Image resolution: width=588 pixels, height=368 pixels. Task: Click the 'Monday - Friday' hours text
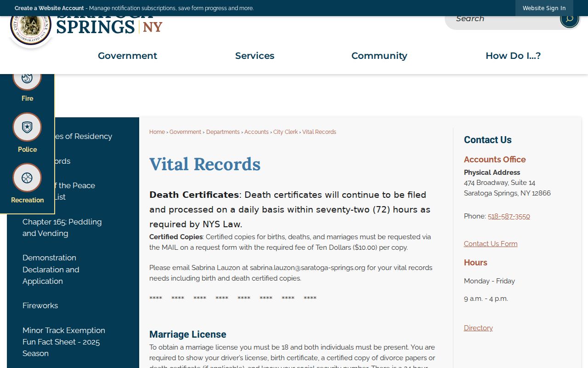pos(489,281)
